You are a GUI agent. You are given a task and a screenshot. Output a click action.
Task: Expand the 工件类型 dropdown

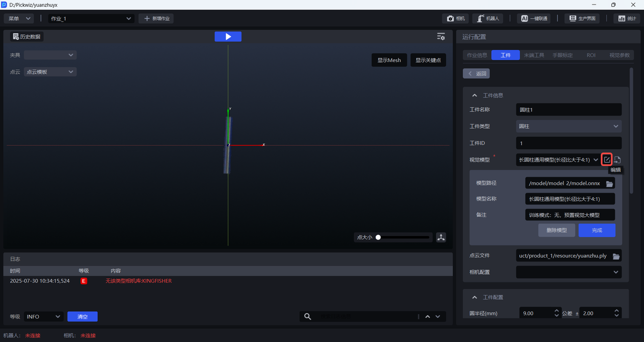point(569,126)
